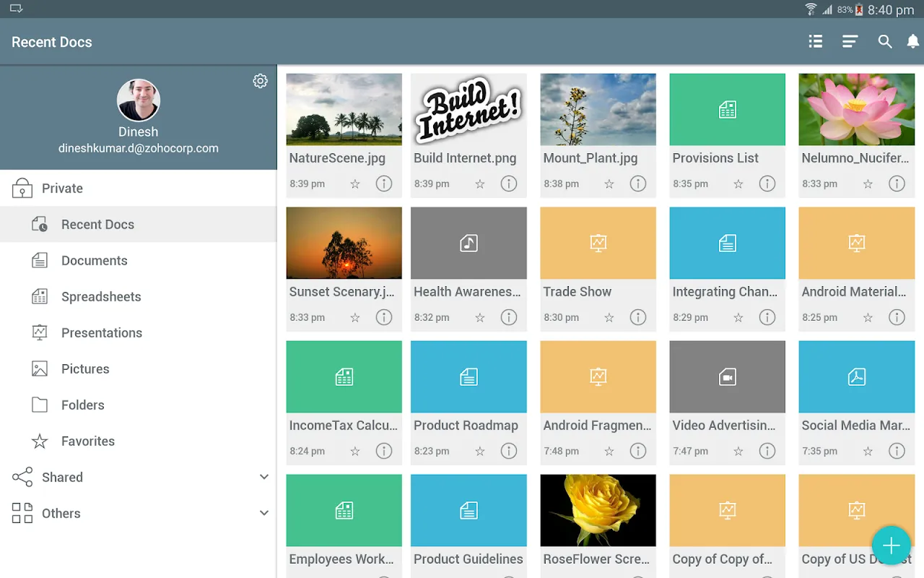Tap the floating add new button
Screen dimensions: 924x578
click(891, 545)
